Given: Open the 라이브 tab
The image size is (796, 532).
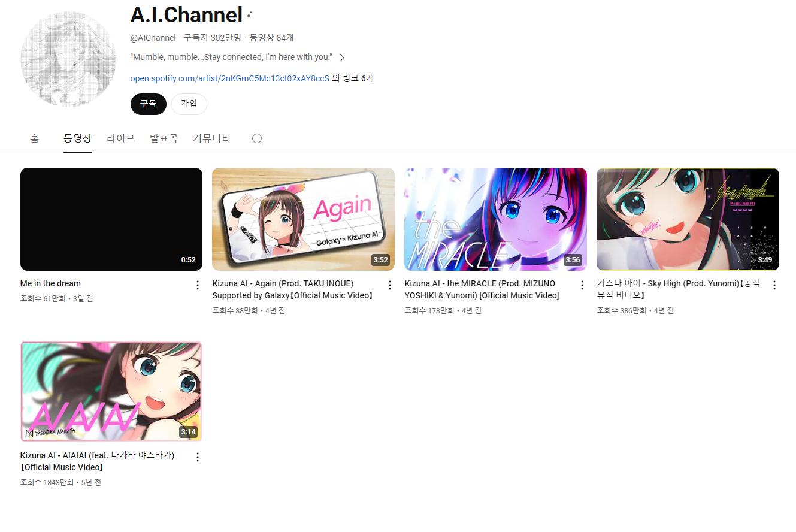Looking at the screenshot, I should (121, 138).
